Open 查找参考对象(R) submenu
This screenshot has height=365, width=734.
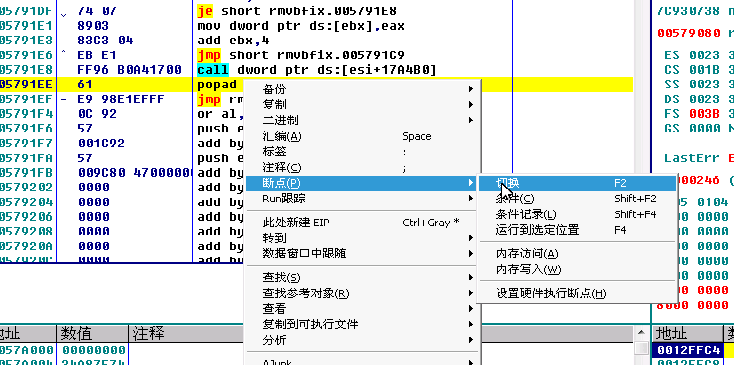[363, 293]
